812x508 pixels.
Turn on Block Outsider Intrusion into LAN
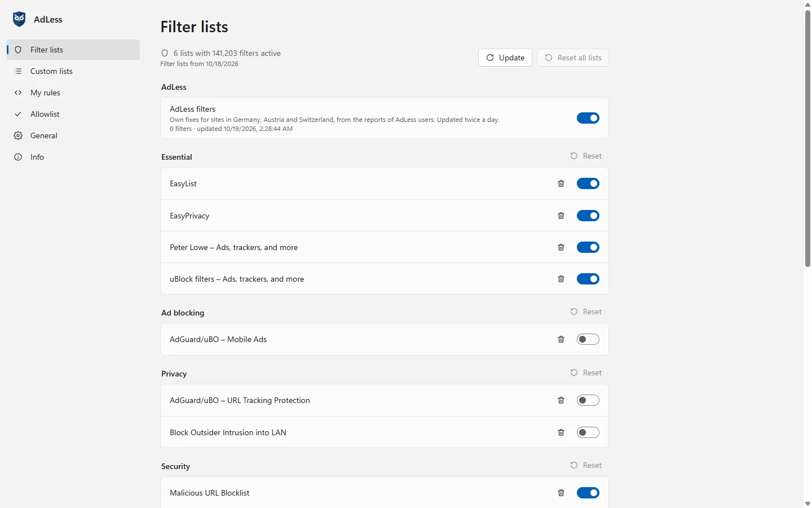[x=588, y=432]
